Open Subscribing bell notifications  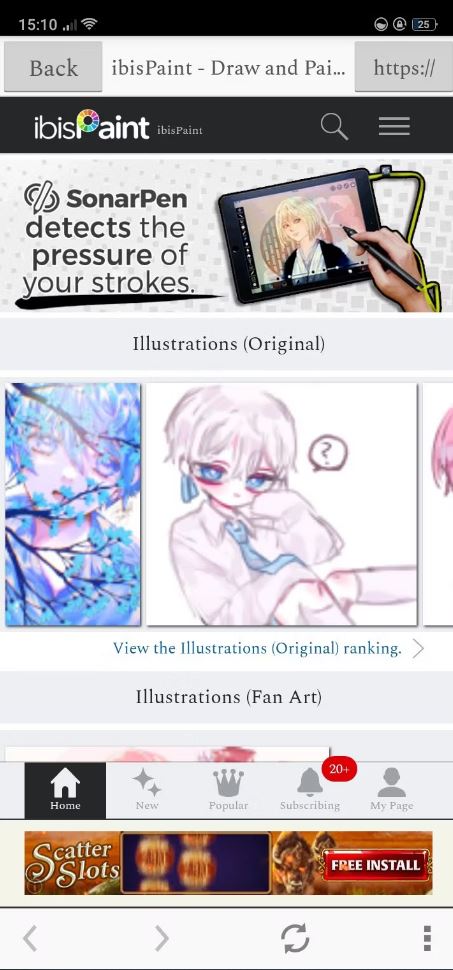click(310, 790)
